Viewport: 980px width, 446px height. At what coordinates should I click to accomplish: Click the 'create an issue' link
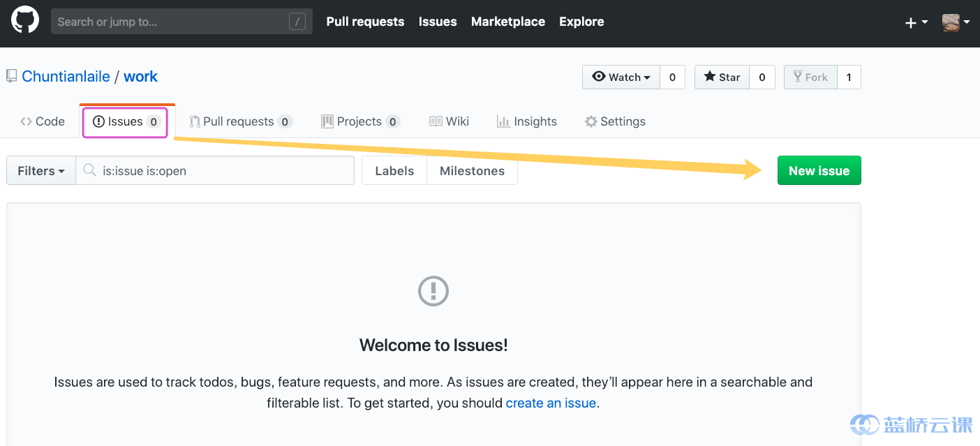coord(551,403)
